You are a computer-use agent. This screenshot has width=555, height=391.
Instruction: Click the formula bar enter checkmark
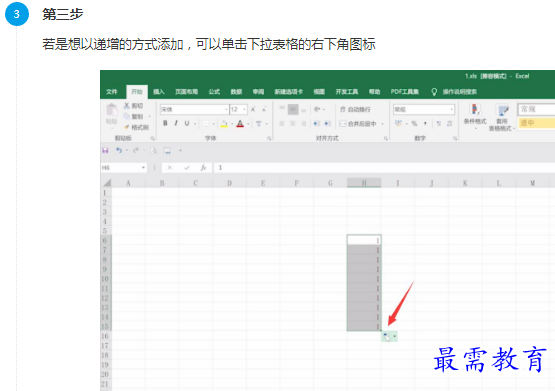[187, 167]
